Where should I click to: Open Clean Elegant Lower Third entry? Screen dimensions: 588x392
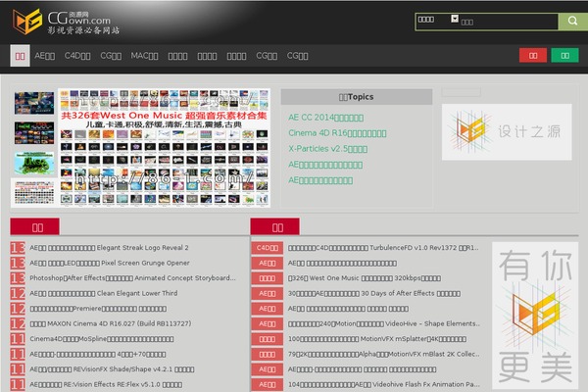point(104,293)
